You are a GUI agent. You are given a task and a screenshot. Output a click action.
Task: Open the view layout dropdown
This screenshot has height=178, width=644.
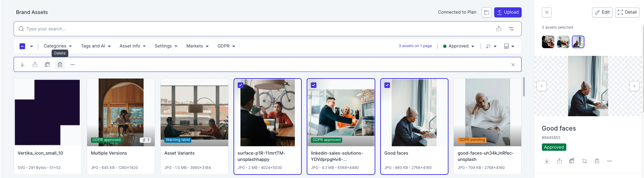[509, 46]
